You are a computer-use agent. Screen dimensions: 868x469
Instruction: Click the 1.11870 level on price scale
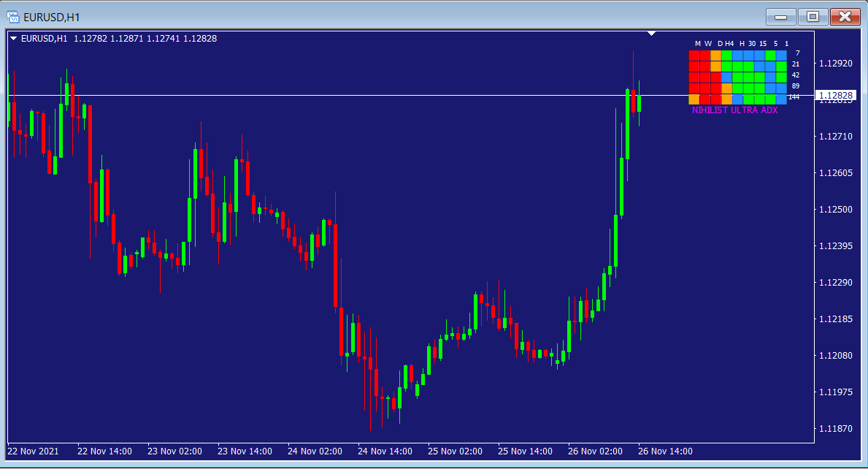point(835,428)
